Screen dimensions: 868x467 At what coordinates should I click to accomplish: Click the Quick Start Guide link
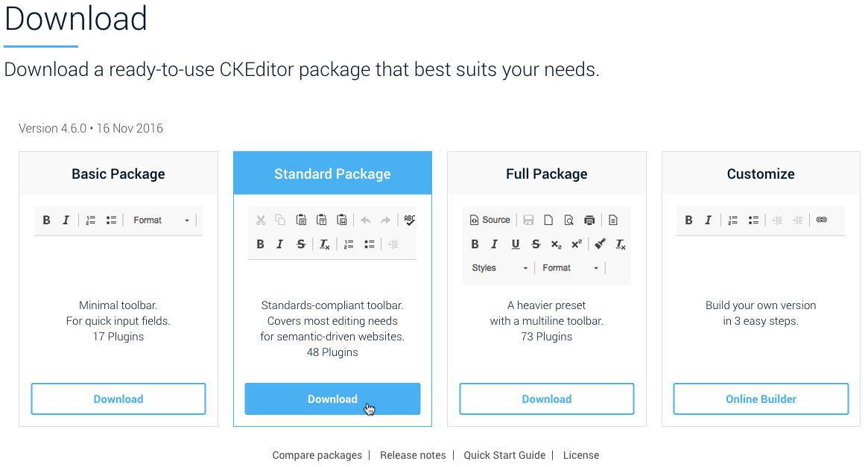(504, 454)
